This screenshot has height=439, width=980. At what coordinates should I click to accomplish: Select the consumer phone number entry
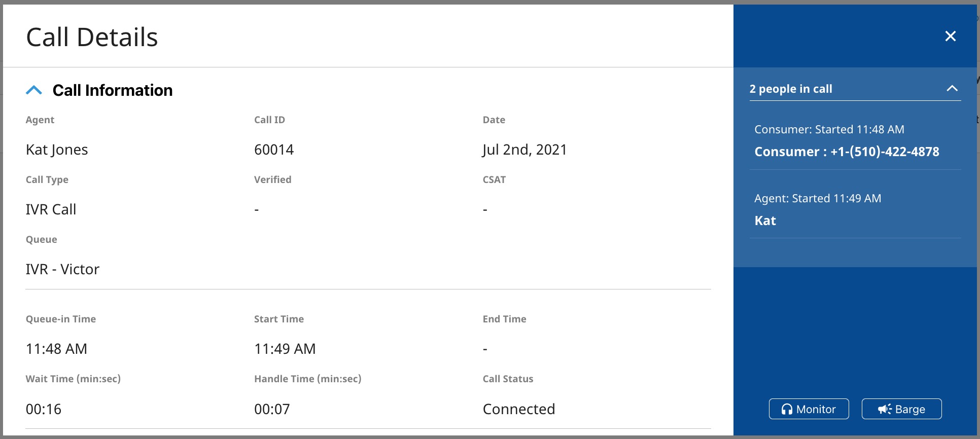(847, 152)
